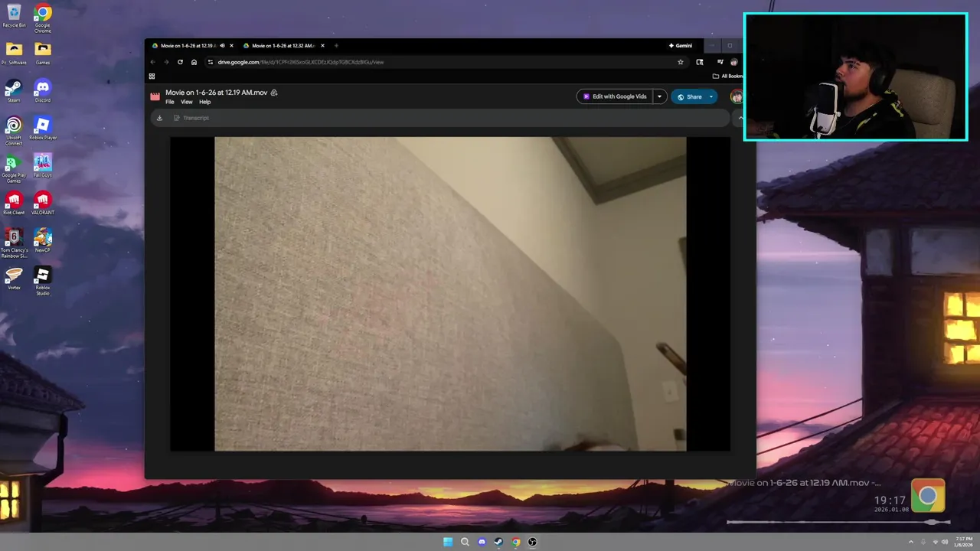Go to the browser home page
980x551 pixels.
tap(194, 62)
